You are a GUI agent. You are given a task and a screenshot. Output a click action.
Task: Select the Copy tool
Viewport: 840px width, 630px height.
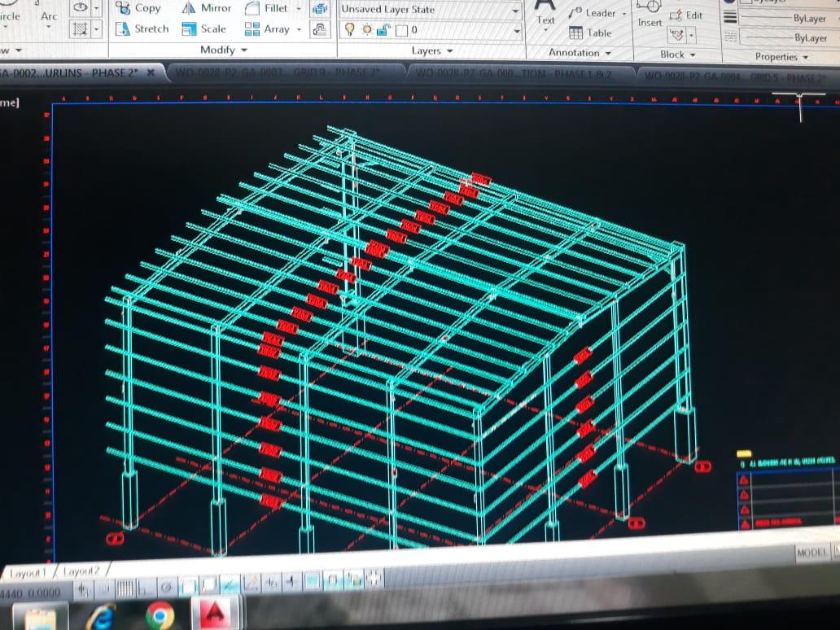tap(138, 8)
